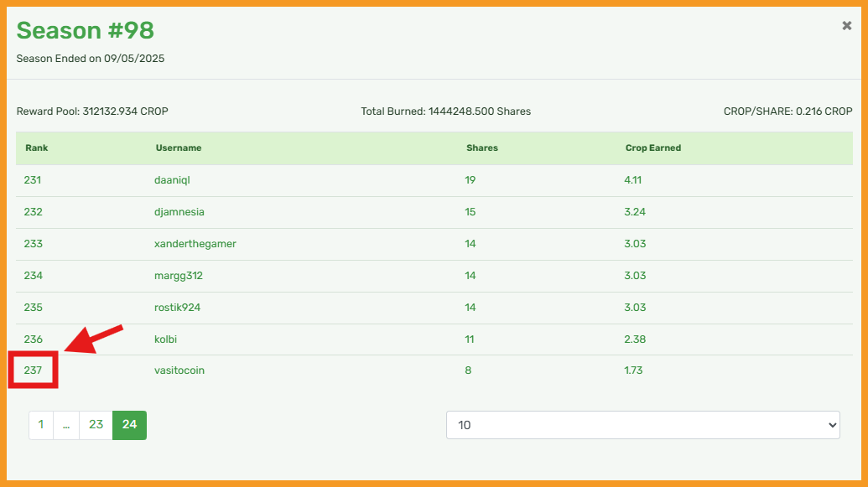Open the rows-per-page dropdown showing 10

click(642, 425)
